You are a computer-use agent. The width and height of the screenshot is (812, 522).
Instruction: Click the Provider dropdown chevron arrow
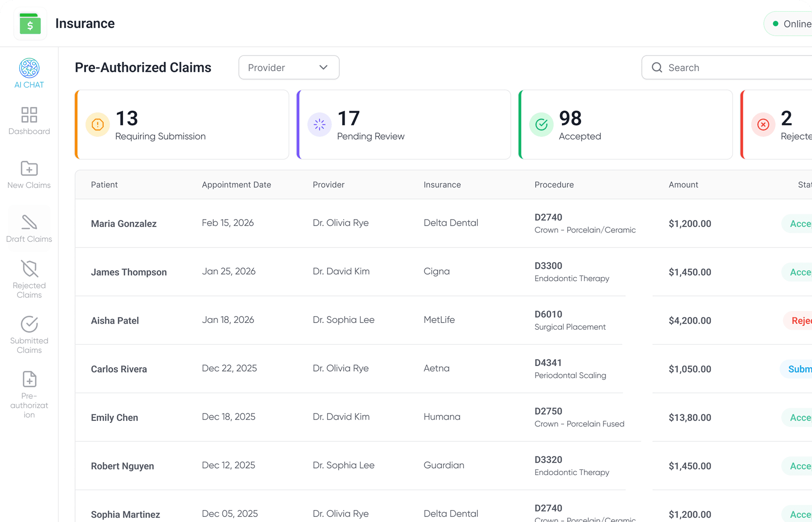(323, 67)
